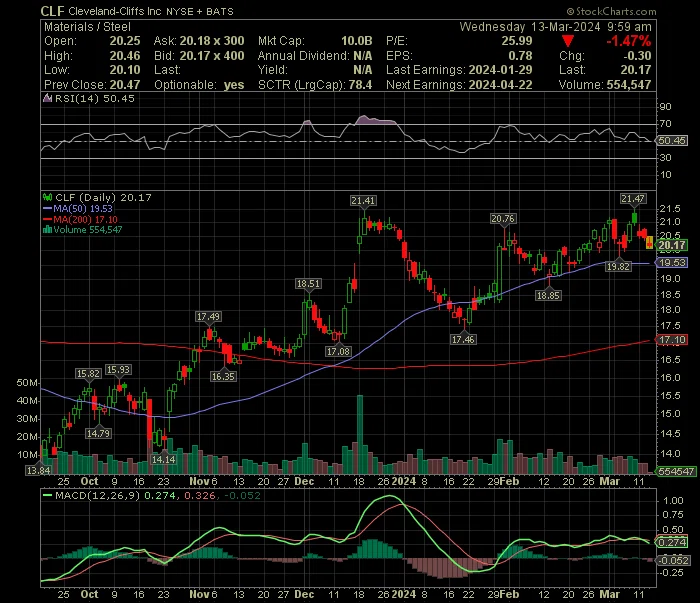Click the 554547 volume tag on axis
Image resolution: width=700 pixels, height=603 pixels.
click(676, 471)
